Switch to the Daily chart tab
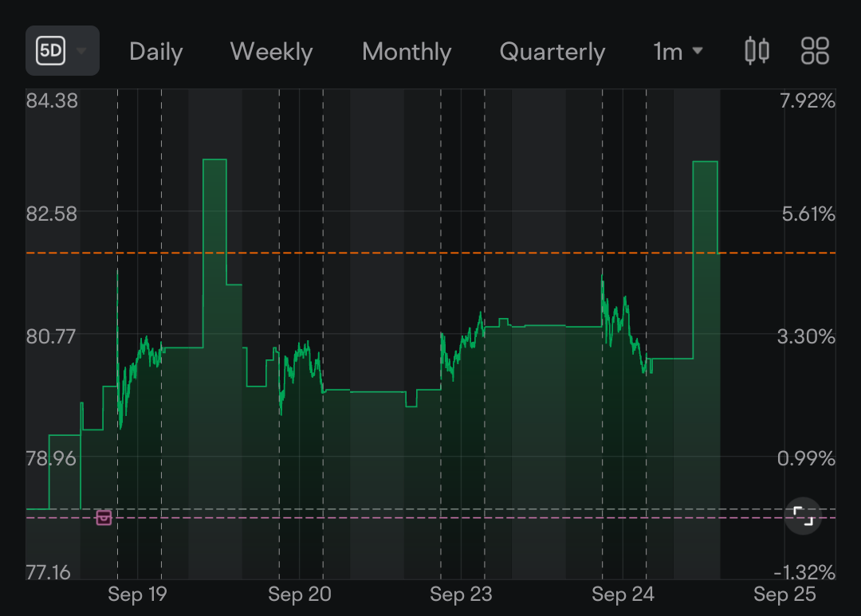 [x=156, y=52]
